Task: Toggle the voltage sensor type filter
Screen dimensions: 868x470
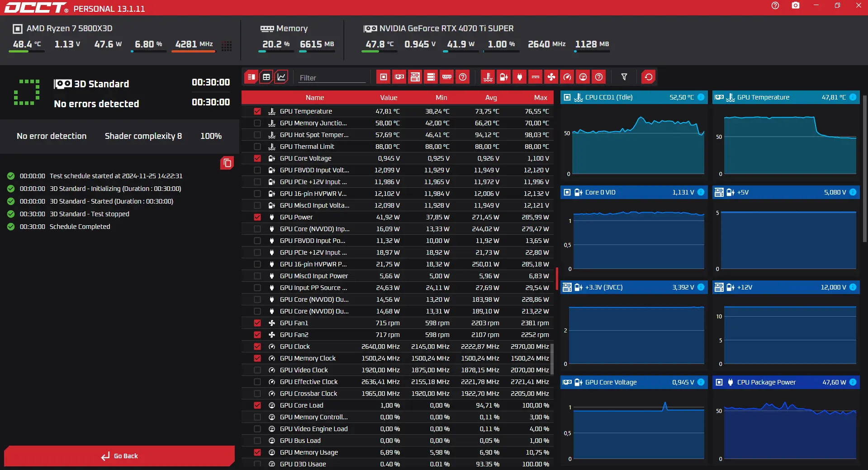Action: [504, 77]
